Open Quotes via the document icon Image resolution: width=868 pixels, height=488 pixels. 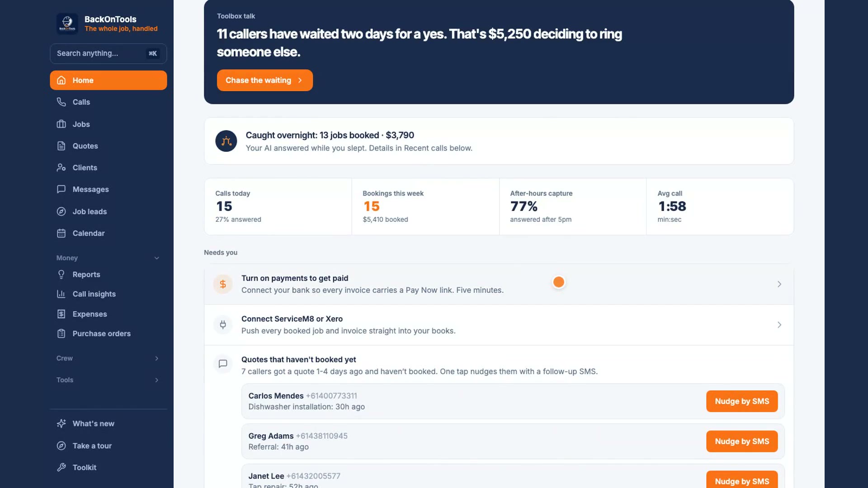point(61,145)
